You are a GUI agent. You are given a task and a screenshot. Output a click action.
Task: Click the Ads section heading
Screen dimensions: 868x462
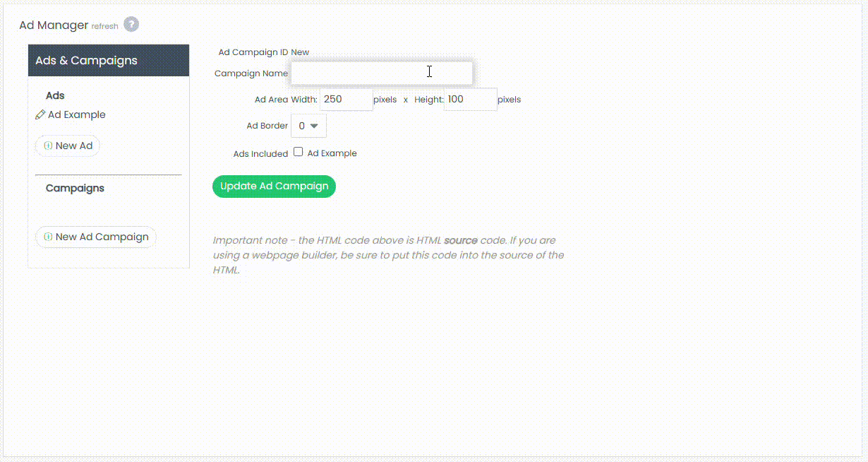[55, 95]
